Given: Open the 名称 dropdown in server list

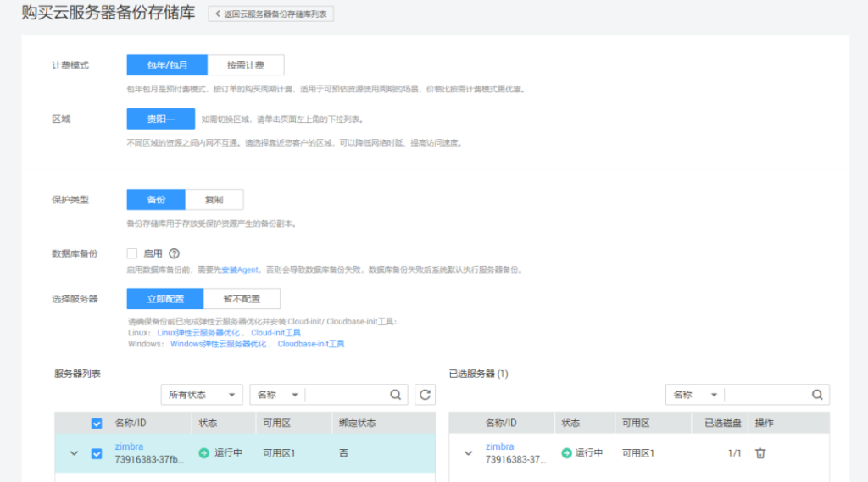Looking at the screenshot, I should tap(277, 395).
